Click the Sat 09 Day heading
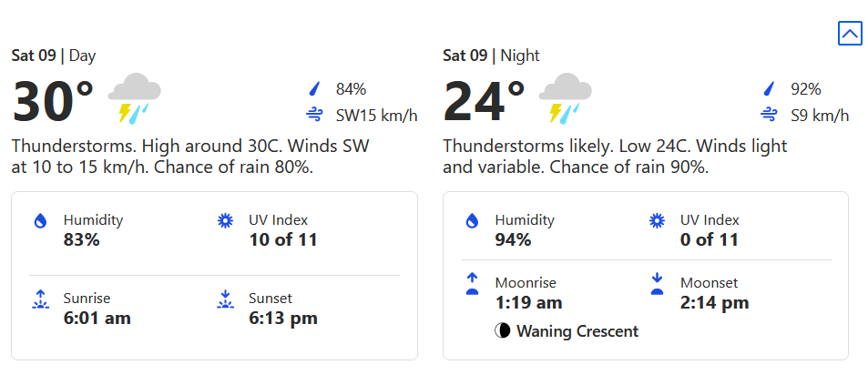Image resolution: width=868 pixels, height=375 pixels. pos(53,56)
